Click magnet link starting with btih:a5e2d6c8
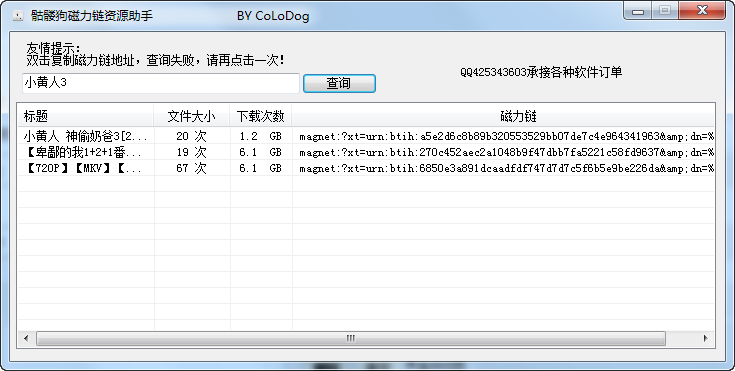The height and width of the screenshot is (371, 735). 506,136
